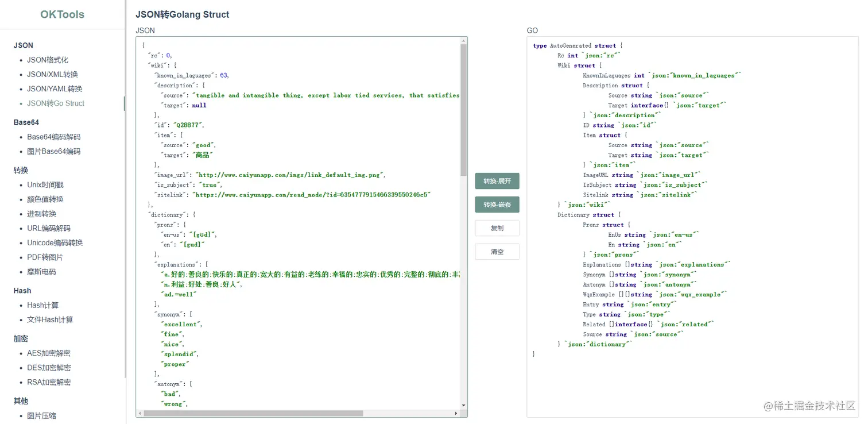Image resolution: width=868 pixels, height=424 pixels.
Task: Open Unix时间戳 converter
Action: click(45, 185)
